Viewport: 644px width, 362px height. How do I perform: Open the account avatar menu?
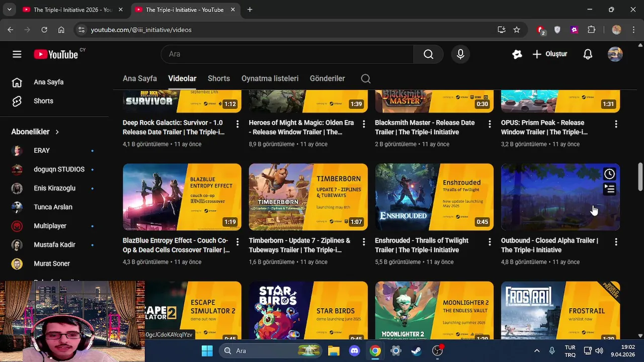coord(615,54)
